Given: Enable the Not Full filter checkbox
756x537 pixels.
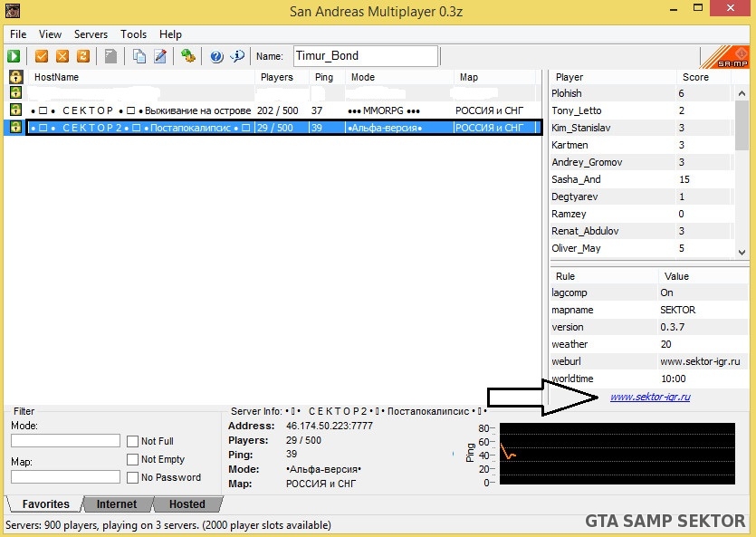Looking at the screenshot, I should tap(133, 441).
